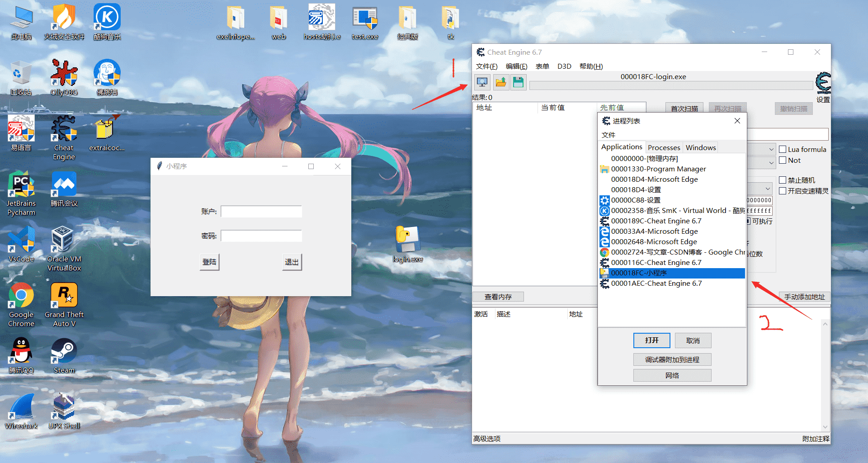This screenshot has width=868, height=463.
Task: Select the test.exe desktop icon
Action: coord(365,22)
